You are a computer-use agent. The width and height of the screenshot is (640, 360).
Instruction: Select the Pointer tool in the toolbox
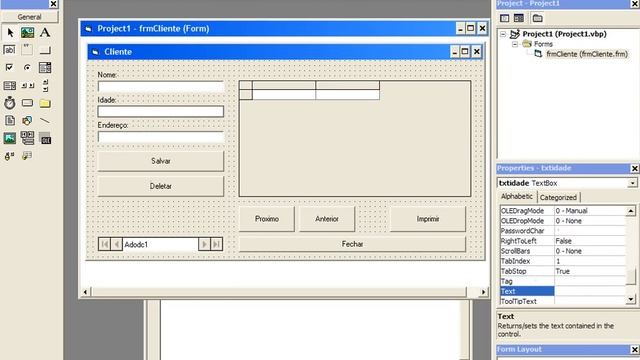[x=10, y=32]
